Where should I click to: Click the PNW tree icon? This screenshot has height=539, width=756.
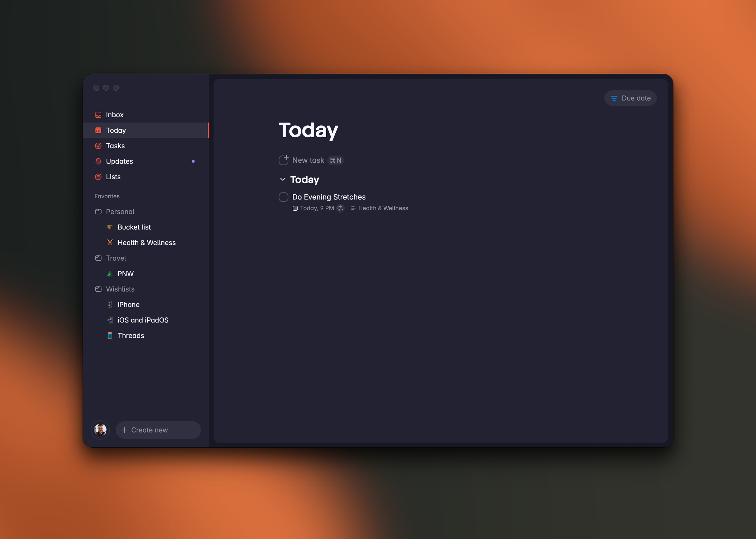[x=110, y=274]
